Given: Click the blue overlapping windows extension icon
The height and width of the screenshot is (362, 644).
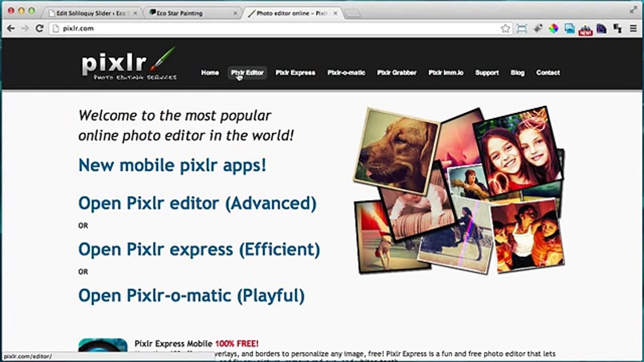Looking at the screenshot, I should [x=570, y=29].
